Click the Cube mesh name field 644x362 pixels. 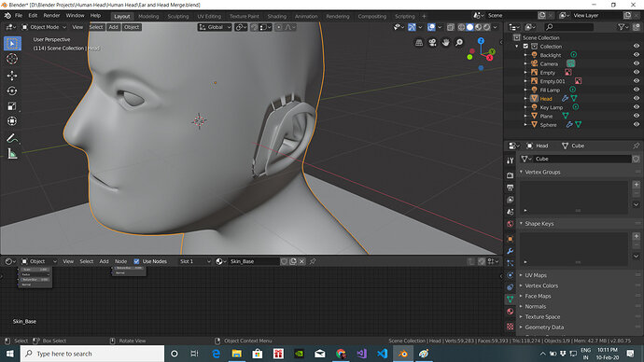581,159
